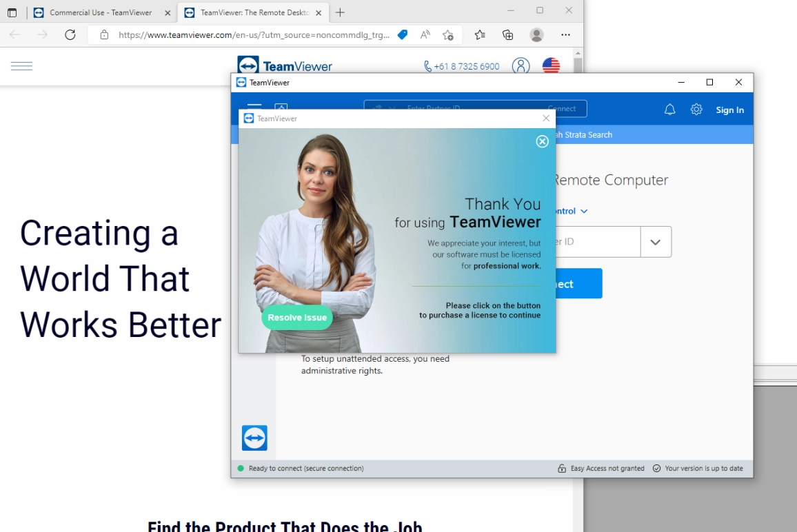Open the website hamburger navigation menu
The height and width of the screenshot is (532, 797).
point(21,66)
